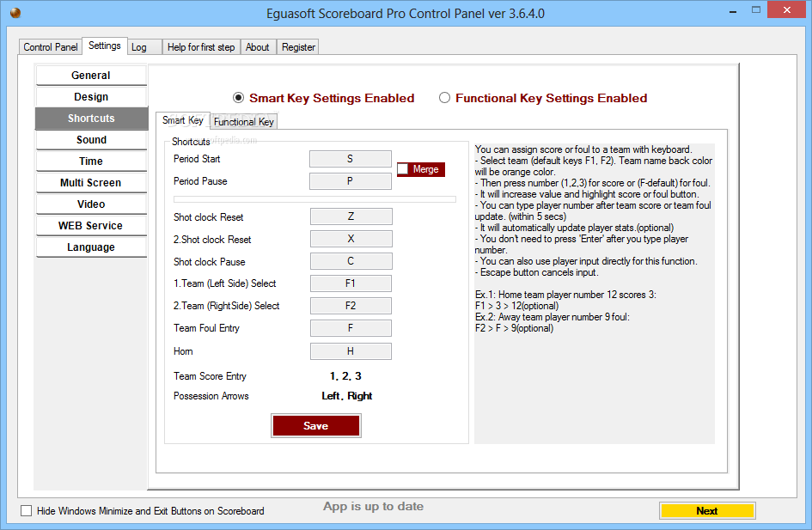Click Period Pause key field showing P
Viewport: 812px width, 530px height.
click(x=350, y=181)
